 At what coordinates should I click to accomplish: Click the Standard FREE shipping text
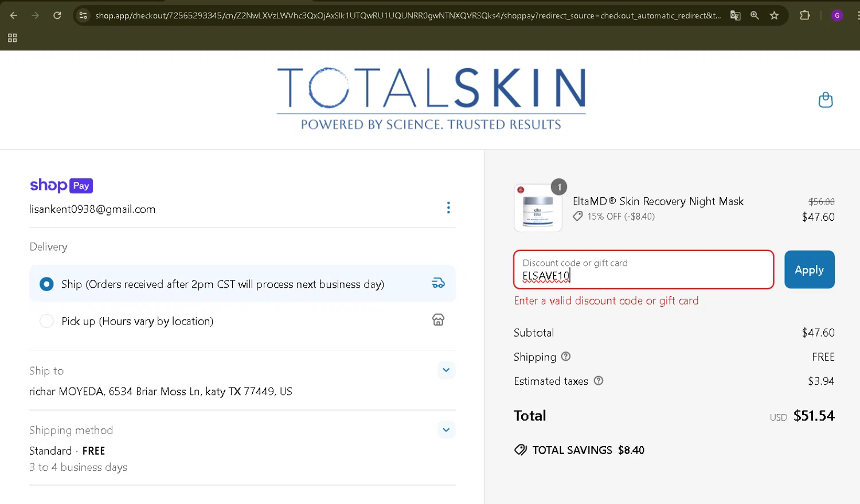click(67, 451)
